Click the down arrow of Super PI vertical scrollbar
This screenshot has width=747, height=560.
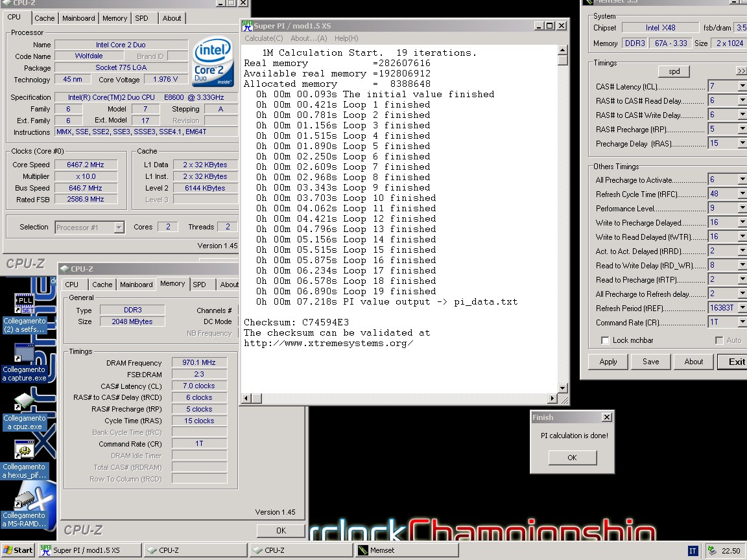(562, 388)
